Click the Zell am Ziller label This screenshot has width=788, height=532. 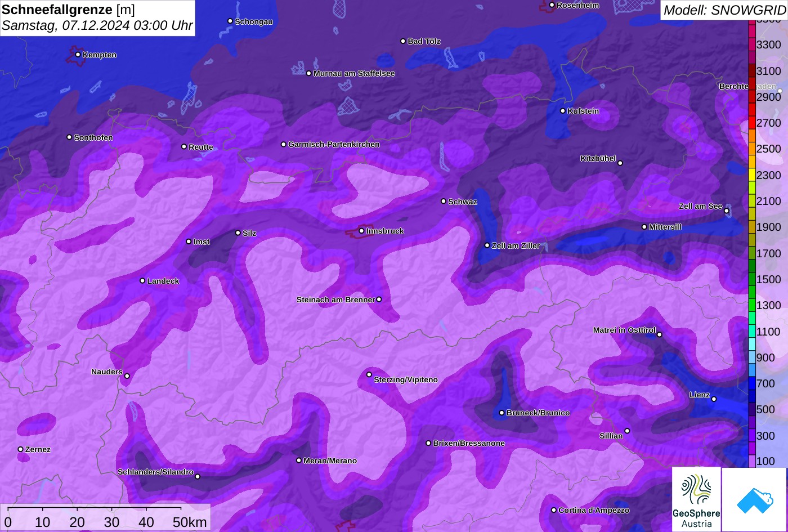[516, 245]
